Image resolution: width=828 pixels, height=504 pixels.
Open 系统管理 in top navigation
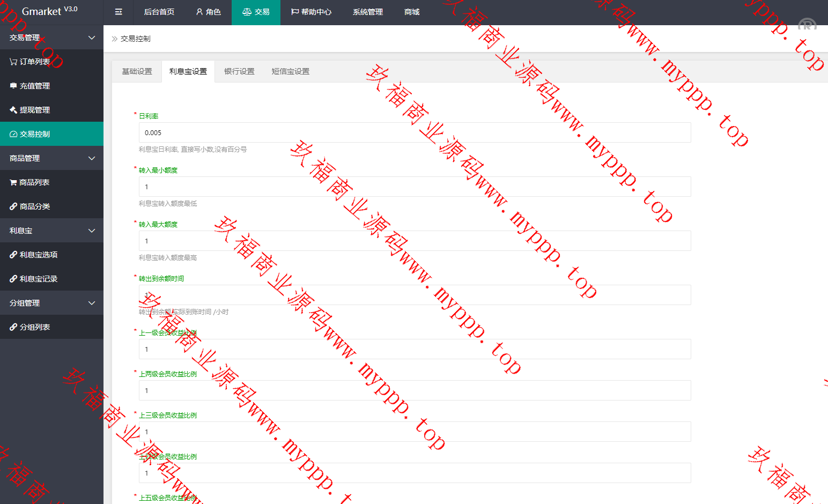point(368,12)
